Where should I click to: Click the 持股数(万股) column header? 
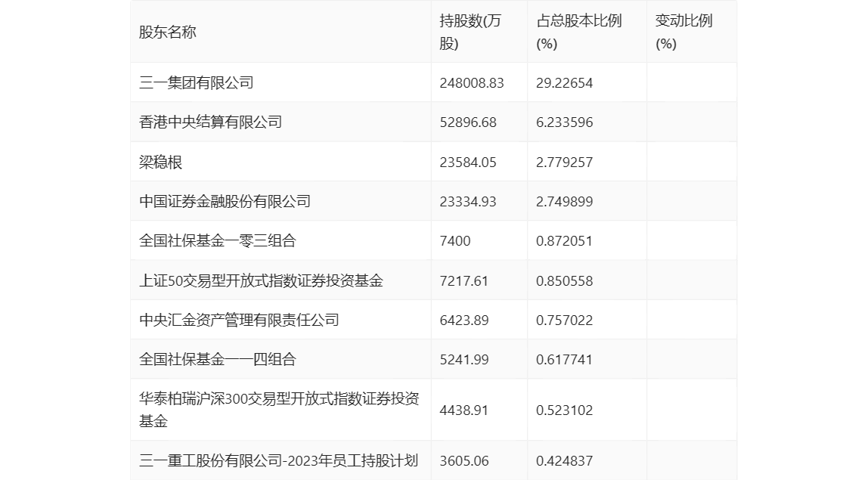[x=470, y=32]
